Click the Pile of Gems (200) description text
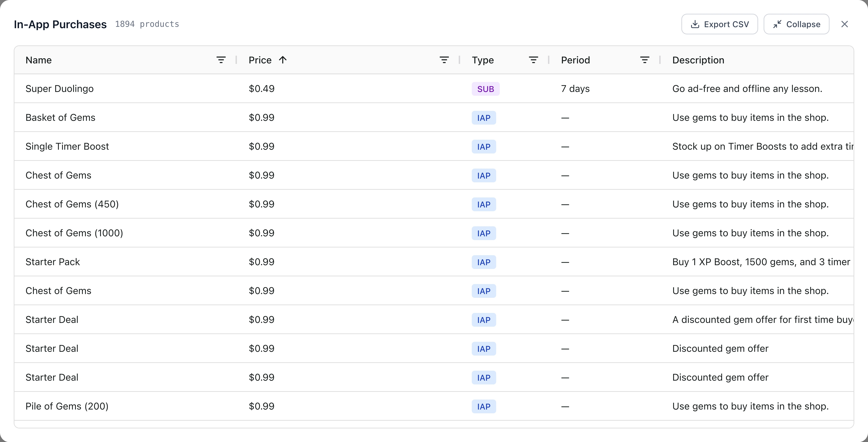This screenshot has width=868, height=442. coord(750,406)
